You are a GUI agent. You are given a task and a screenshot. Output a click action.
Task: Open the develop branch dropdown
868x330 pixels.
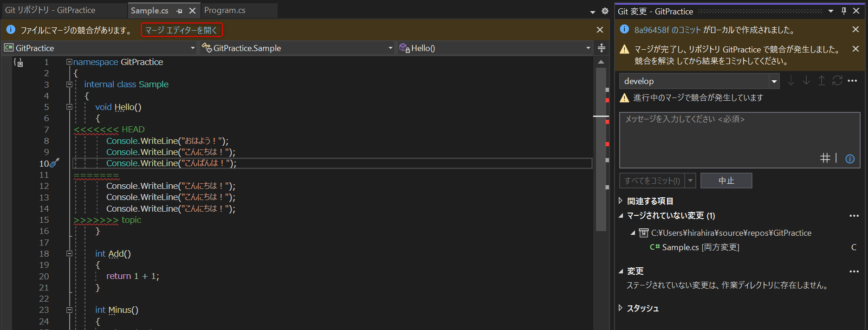[774, 81]
